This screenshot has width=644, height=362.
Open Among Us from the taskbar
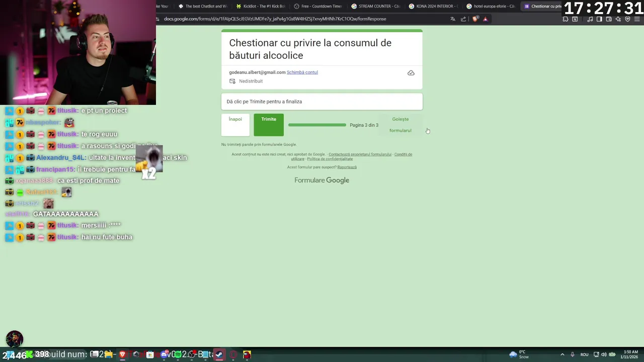[247, 354]
